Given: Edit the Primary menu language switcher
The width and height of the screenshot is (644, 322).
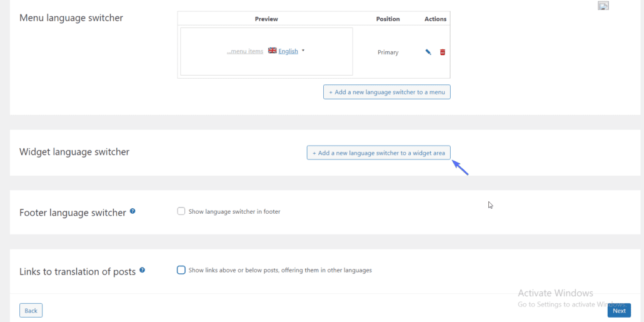Looking at the screenshot, I should (428, 52).
